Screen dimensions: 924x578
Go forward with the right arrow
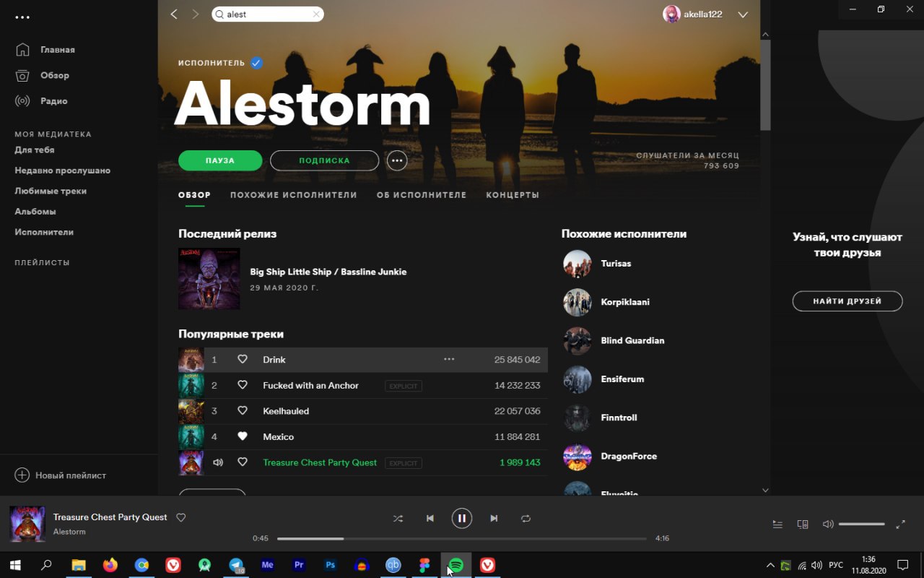point(196,14)
